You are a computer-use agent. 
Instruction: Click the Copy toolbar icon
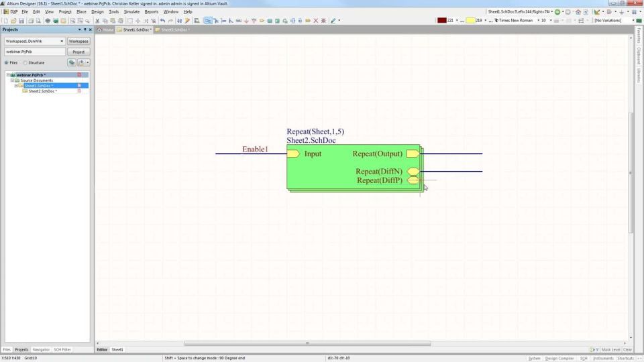pos(105,21)
